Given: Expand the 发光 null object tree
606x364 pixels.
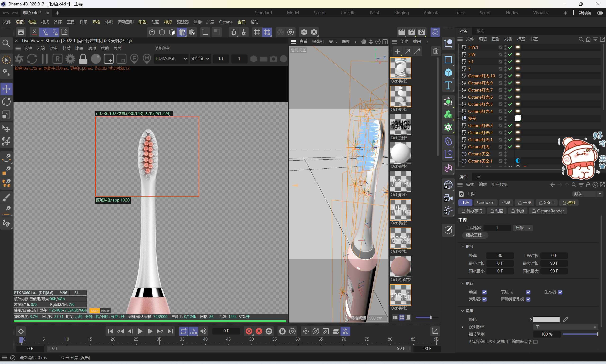Looking at the screenshot, I should pyautogui.click(x=458, y=118).
